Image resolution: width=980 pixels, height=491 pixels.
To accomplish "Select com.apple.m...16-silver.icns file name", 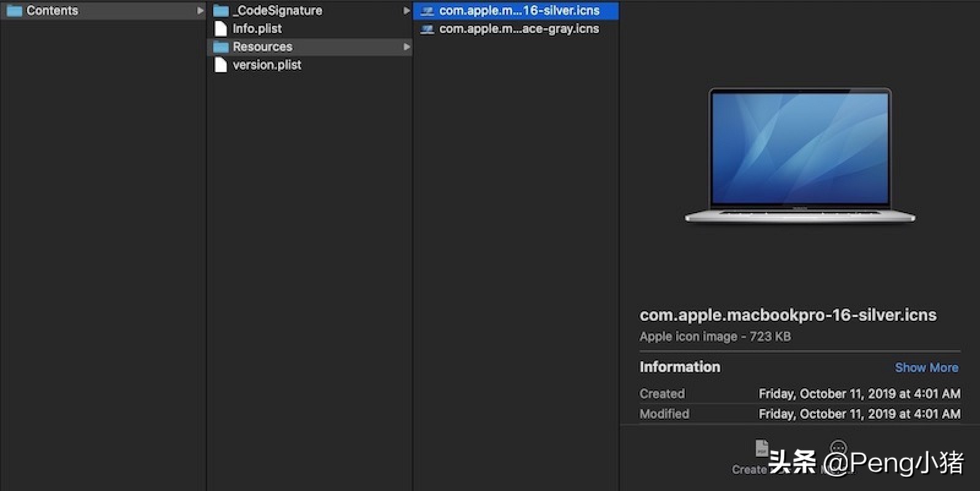I will point(519,10).
